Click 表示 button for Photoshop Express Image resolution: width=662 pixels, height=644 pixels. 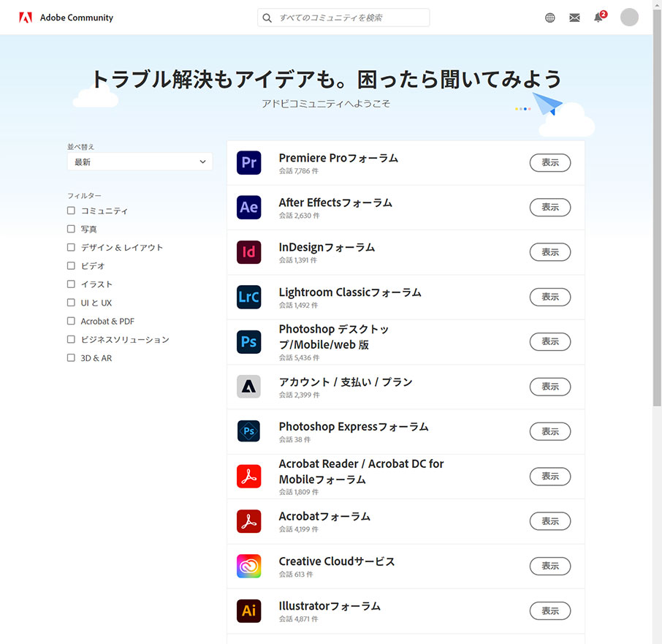550,431
